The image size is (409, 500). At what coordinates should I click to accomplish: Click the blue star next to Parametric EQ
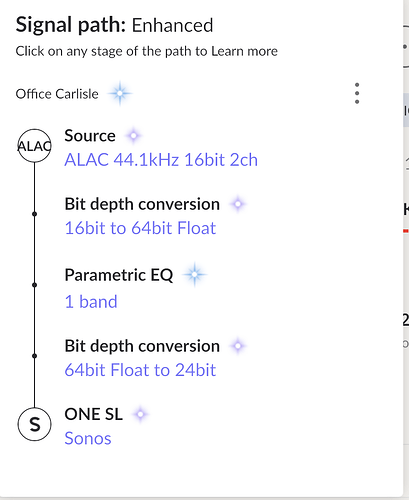pos(194,275)
